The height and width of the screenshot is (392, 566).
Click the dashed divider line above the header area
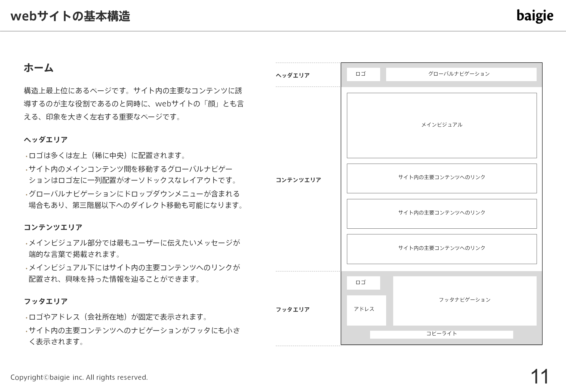tap(305, 62)
